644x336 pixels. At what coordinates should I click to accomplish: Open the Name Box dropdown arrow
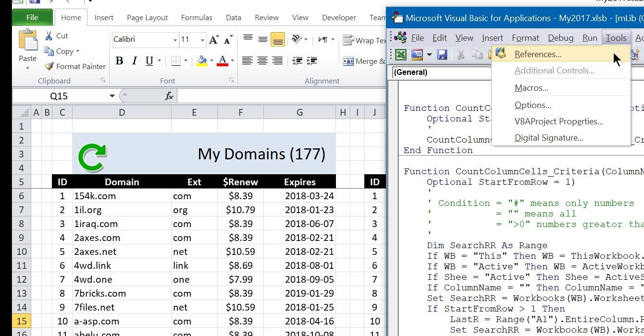pyautogui.click(x=112, y=96)
